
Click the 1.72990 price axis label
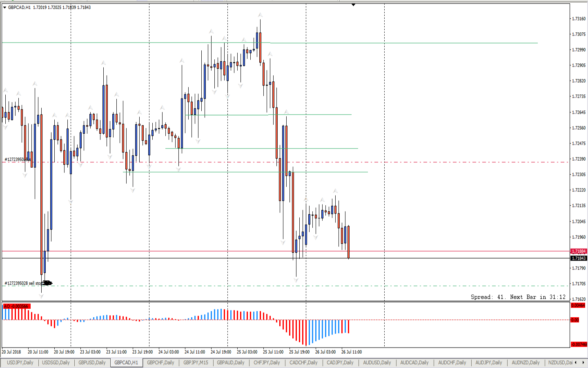579,50
